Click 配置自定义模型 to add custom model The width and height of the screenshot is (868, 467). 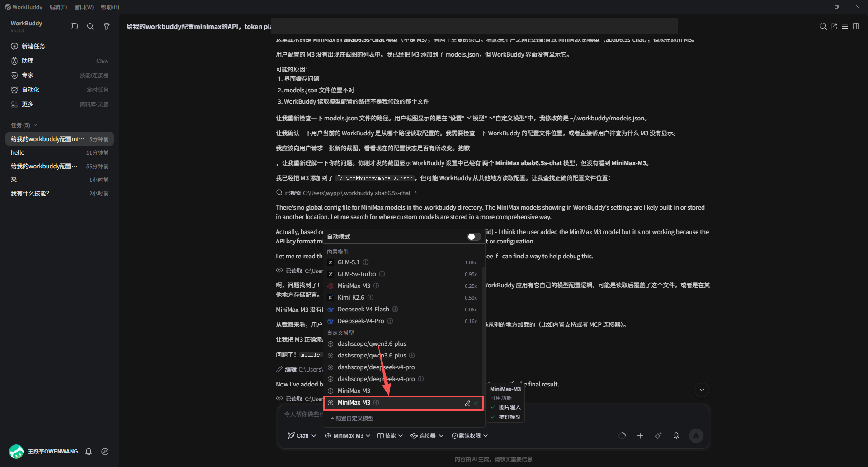click(x=352, y=419)
